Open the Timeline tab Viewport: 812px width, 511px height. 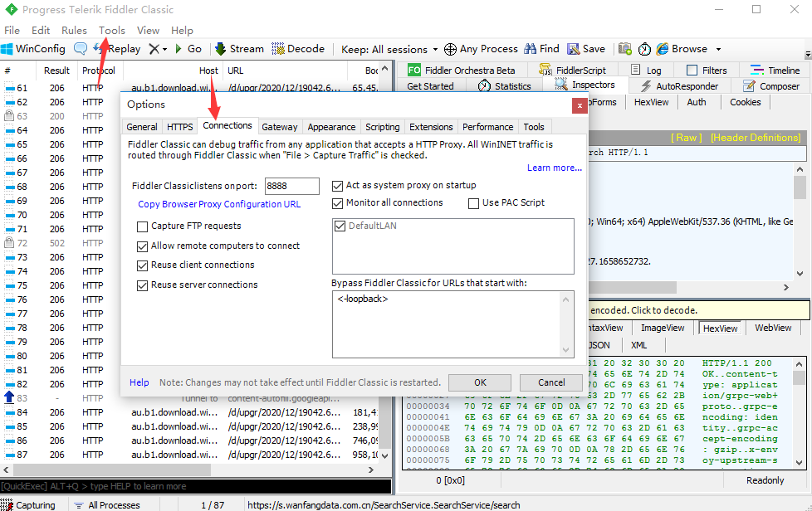click(x=775, y=71)
